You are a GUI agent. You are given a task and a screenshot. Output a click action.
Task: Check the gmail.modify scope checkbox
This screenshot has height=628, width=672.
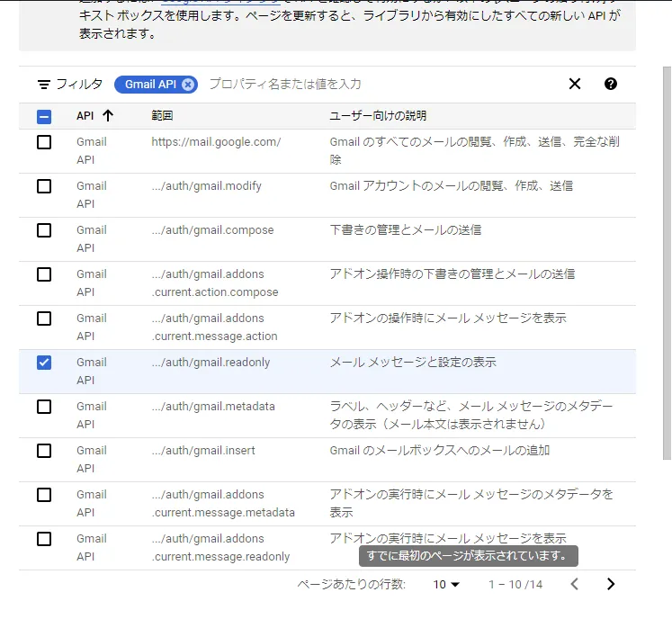click(x=44, y=186)
